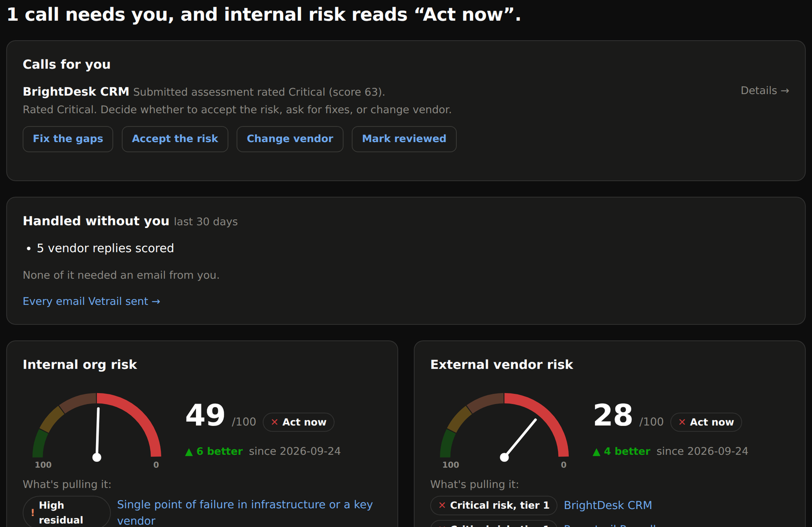Click the exclamation icon in High residual tag
Image resolution: width=812 pixels, height=527 pixels.
pos(32,513)
